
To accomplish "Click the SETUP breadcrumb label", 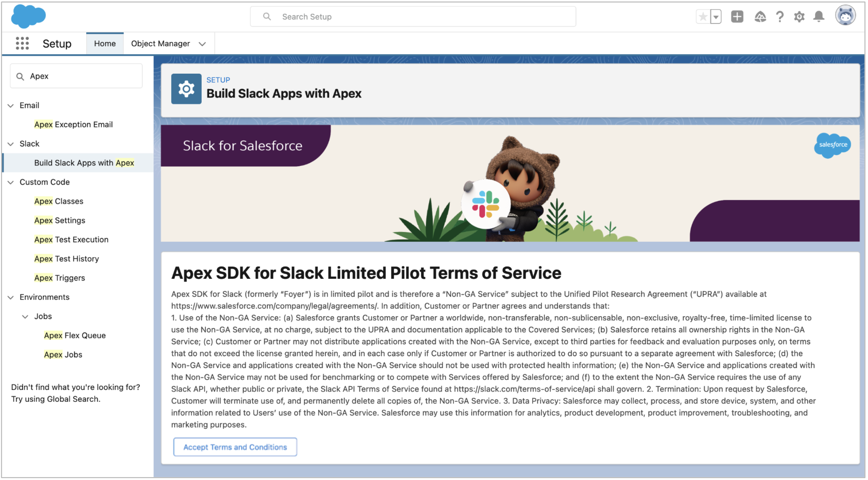I will pyautogui.click(x=218, y=80).
